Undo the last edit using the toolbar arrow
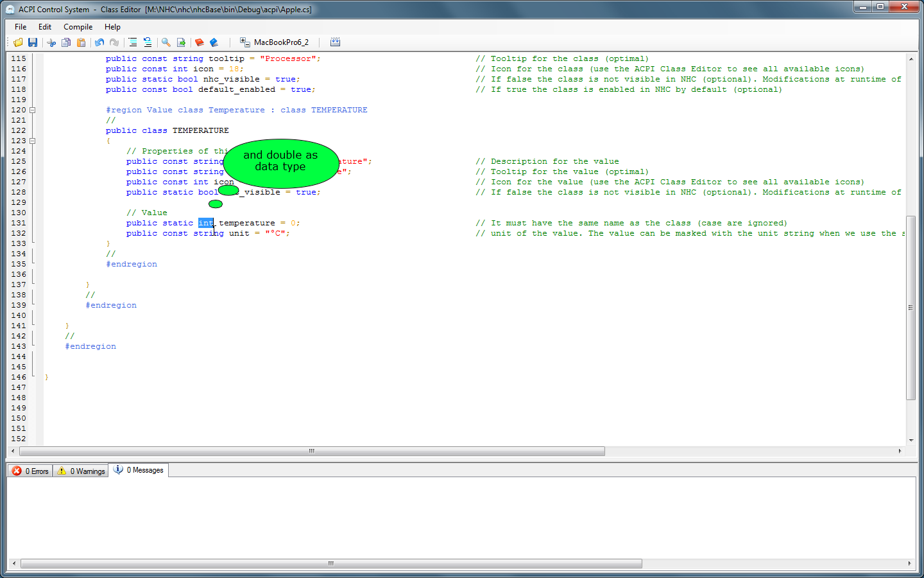924x578 pixels. tap(99, 42)
